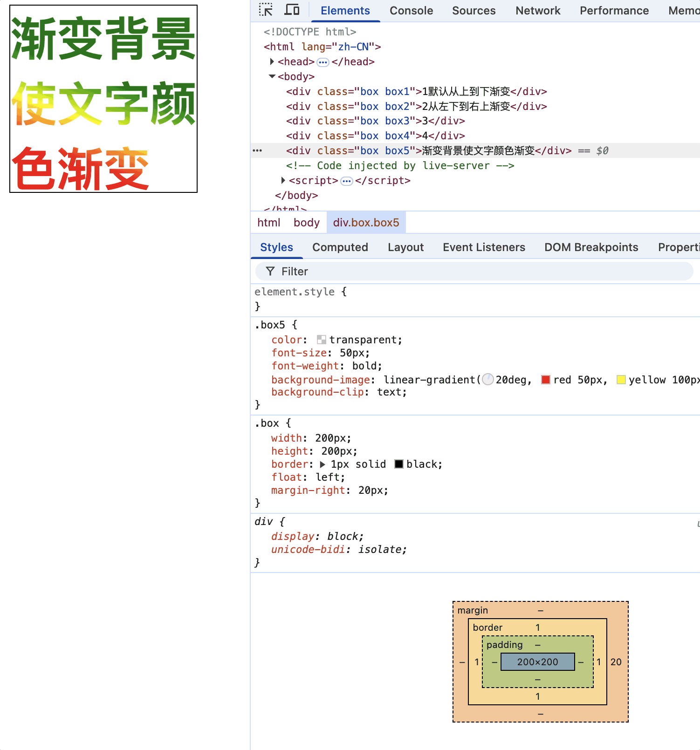Click the body breadcrumb
Screen dimensions: 700x750
pyautogui.click(x=307, y=223)
